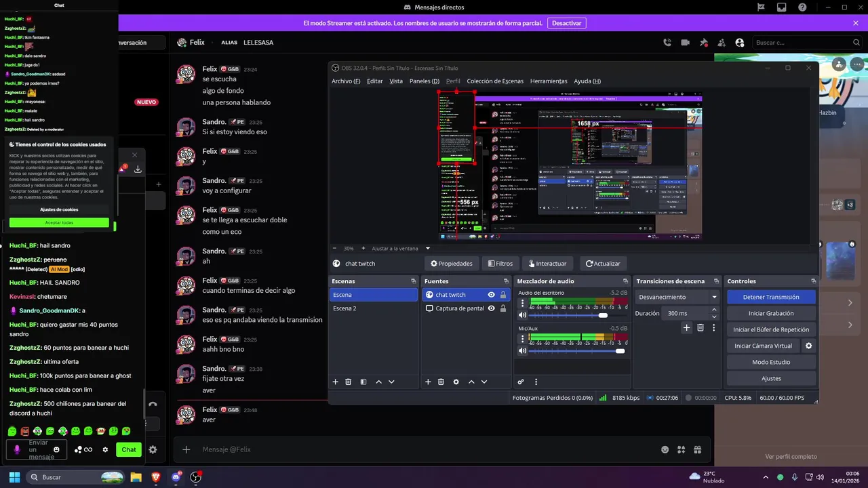Zoom in OBS preview with plus
This screenshot has height=488, width=868.
tap(363, 248)
